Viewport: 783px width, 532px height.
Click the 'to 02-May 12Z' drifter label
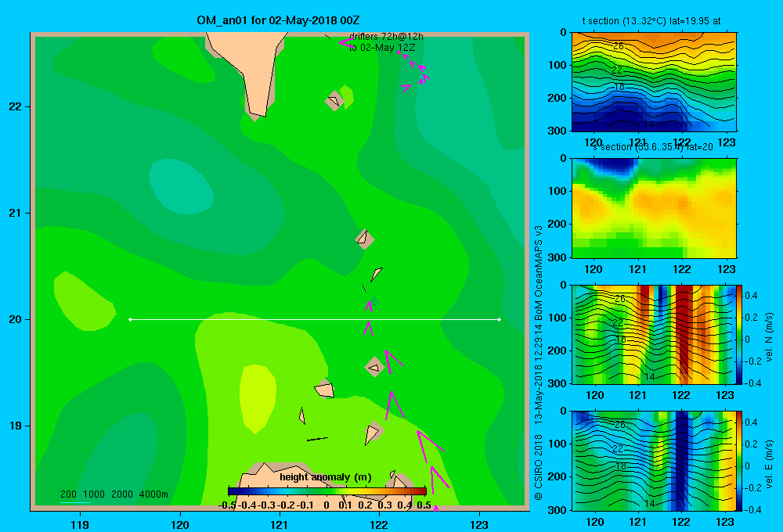[382, 48]
